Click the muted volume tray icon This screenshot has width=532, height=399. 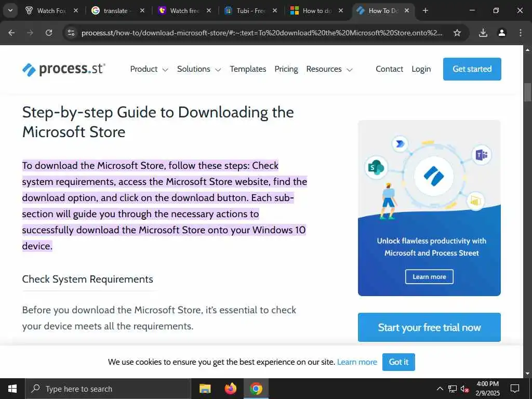pos(465,389)
